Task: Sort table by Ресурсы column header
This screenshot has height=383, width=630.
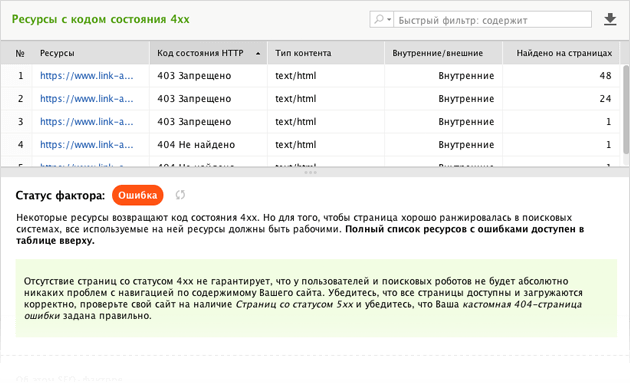Action: [57, 53]
